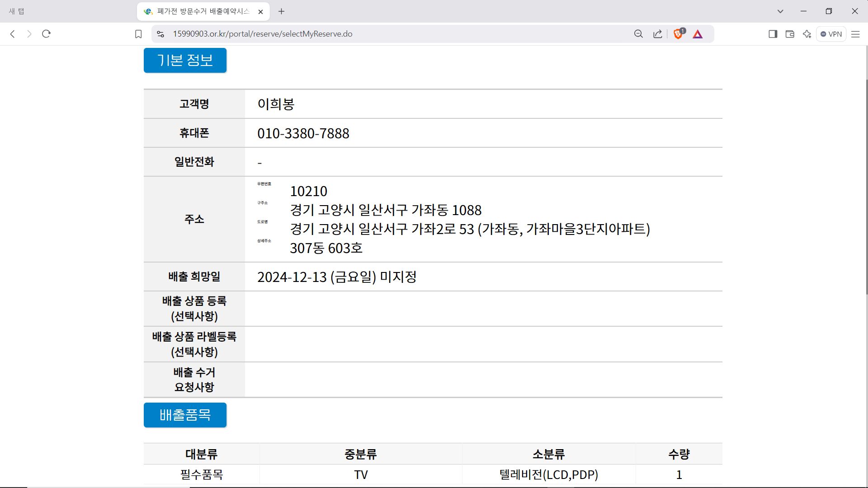Open the Leo AI assistant icon
The width and height of the screenshot is (868, 488).
(x=807, y=34)
